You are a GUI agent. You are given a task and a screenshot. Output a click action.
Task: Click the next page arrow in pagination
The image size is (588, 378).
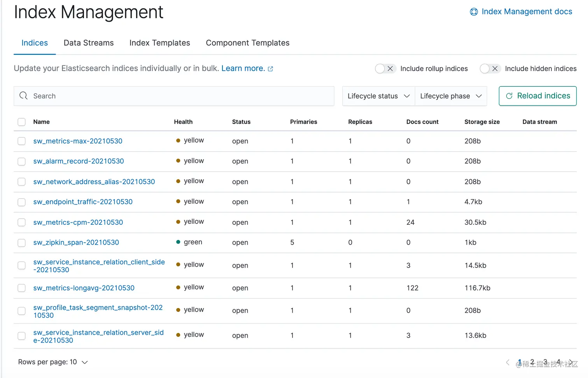pyautogui.click(x=570, y=362)
